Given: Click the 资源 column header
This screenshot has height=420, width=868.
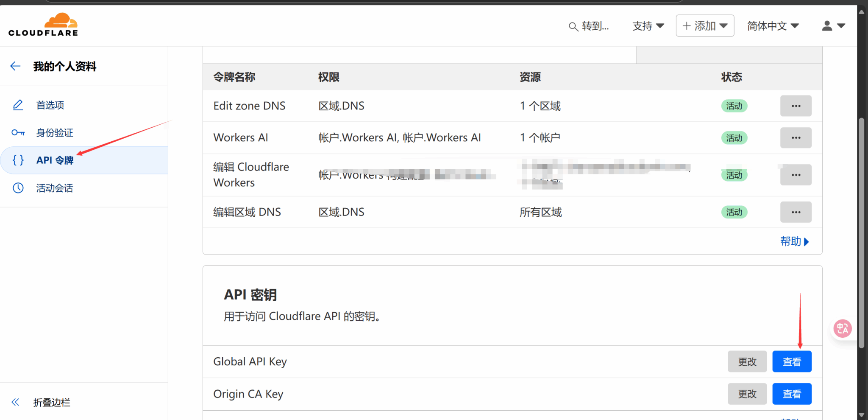Looking at the screenshot, I should (530, 77).
